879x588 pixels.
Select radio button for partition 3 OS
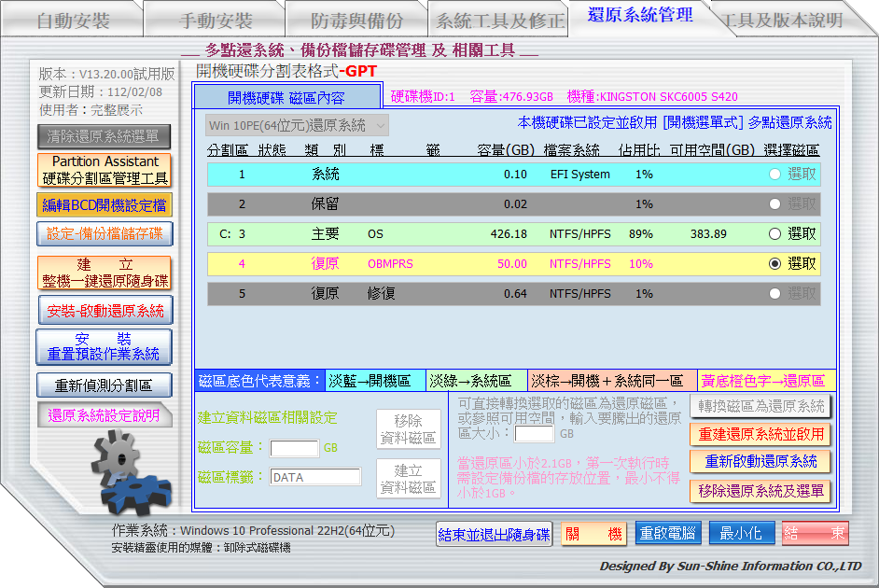point(774,234)
